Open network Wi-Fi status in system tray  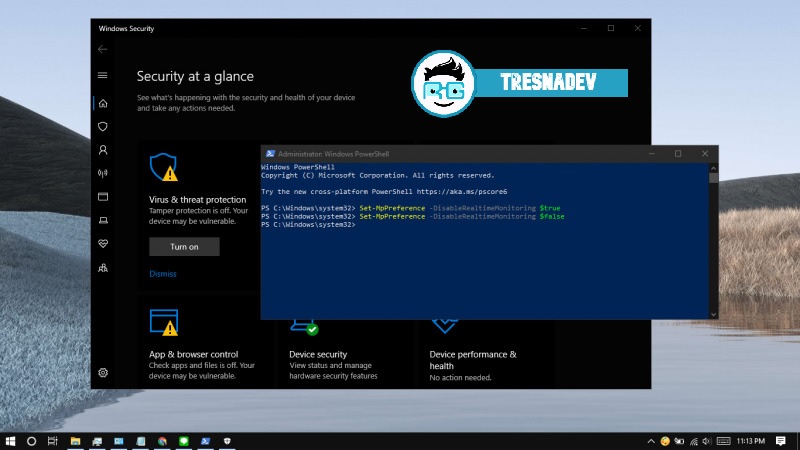[x=693, y=441]
